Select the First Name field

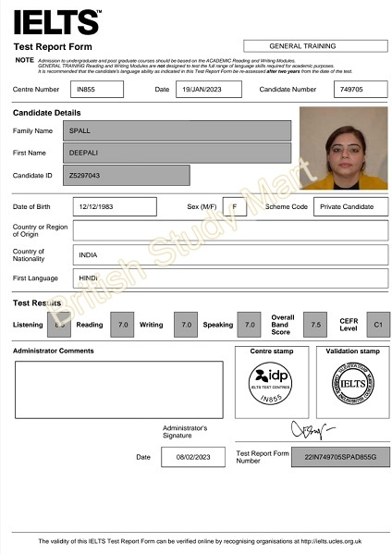[178, 153]
